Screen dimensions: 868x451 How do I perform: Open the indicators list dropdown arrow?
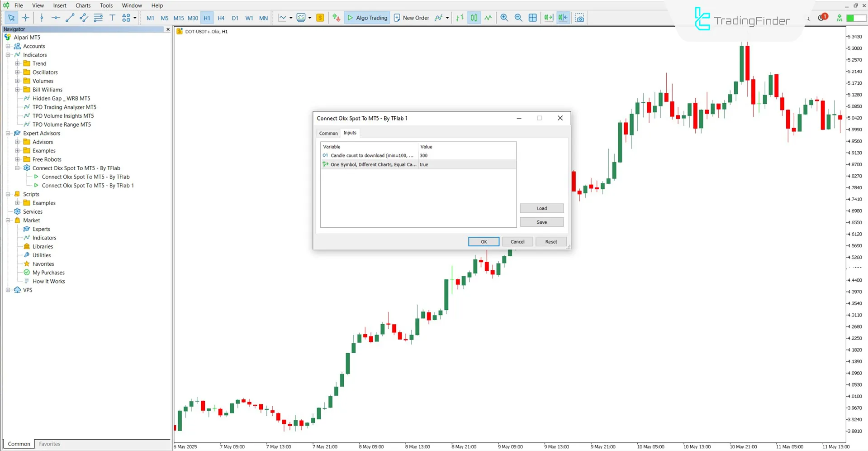[447, 18]
